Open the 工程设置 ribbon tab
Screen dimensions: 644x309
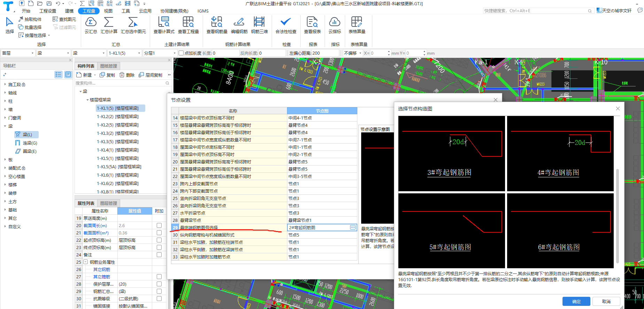tap(48, 11)
